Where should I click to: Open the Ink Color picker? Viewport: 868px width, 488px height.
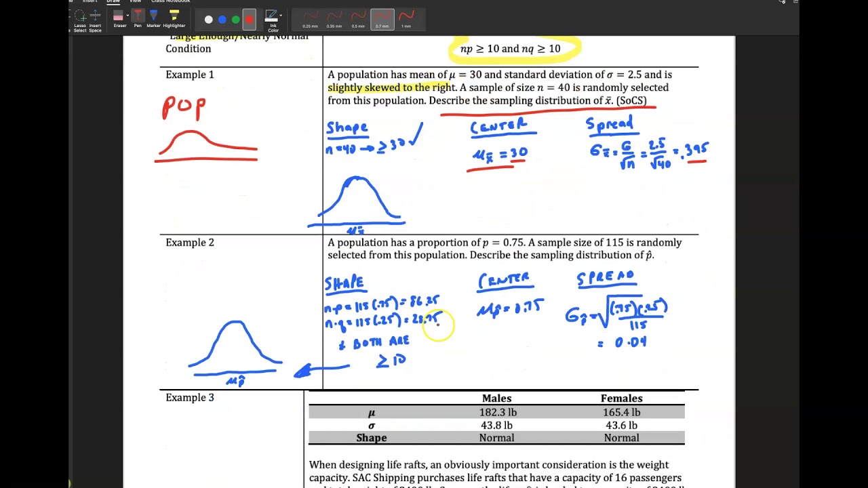[x=272, y=20]
